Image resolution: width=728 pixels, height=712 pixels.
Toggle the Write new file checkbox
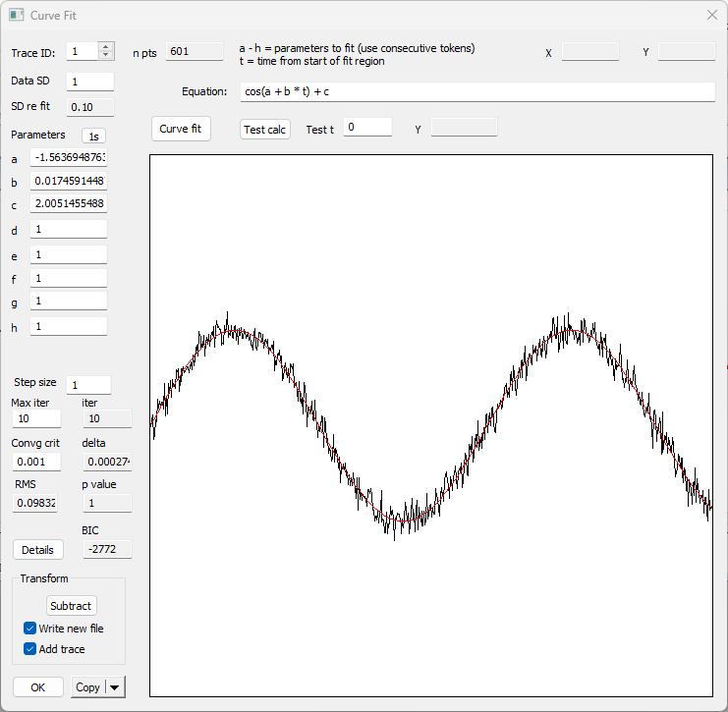pyautogui.click(x=29, y=629)
